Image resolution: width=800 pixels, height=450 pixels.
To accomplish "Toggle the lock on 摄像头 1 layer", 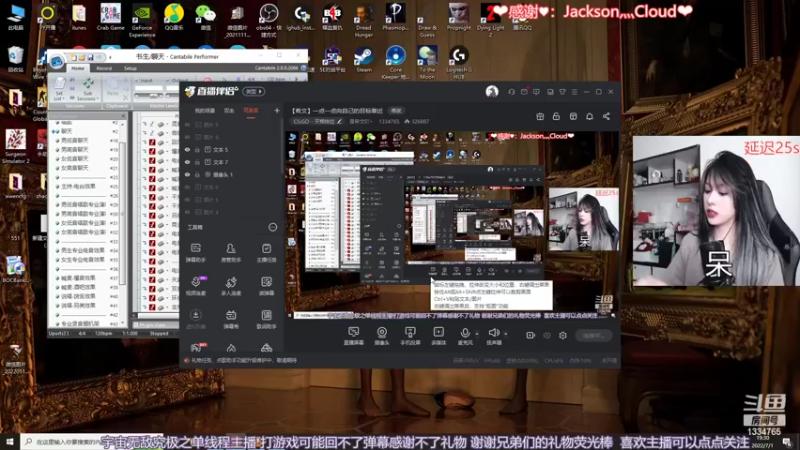I will point(197,174).
